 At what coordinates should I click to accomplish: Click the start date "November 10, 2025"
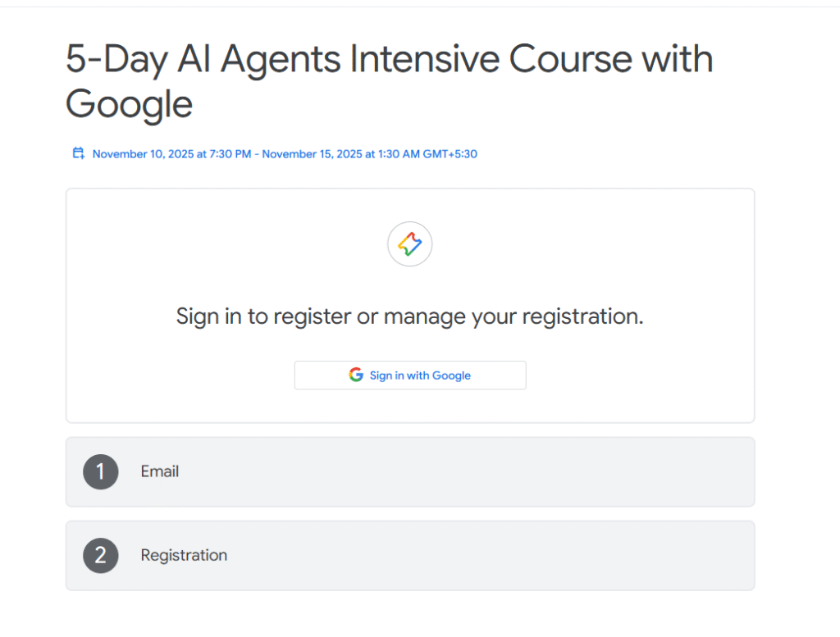coord(143,154)
